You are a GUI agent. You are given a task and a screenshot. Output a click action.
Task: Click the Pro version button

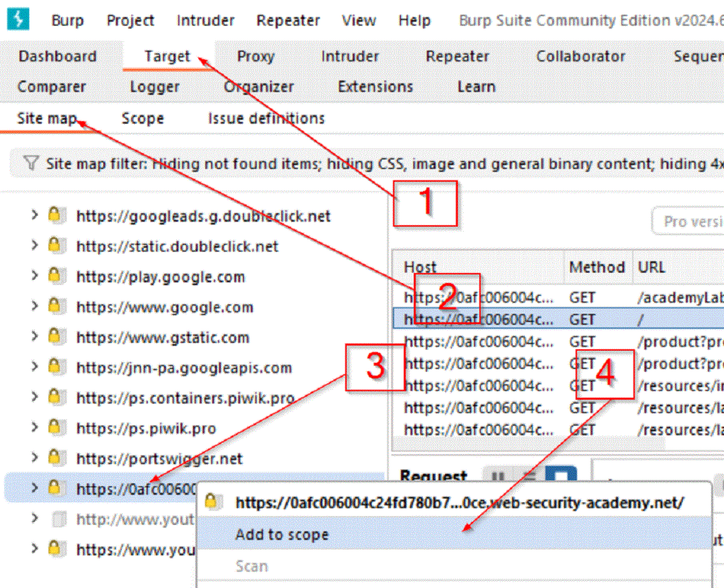point(700,221)
